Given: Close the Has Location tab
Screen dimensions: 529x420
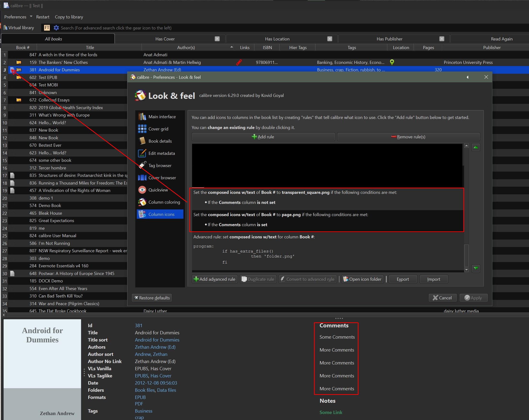Looking at the screenshot, I should tap(330, 39).
